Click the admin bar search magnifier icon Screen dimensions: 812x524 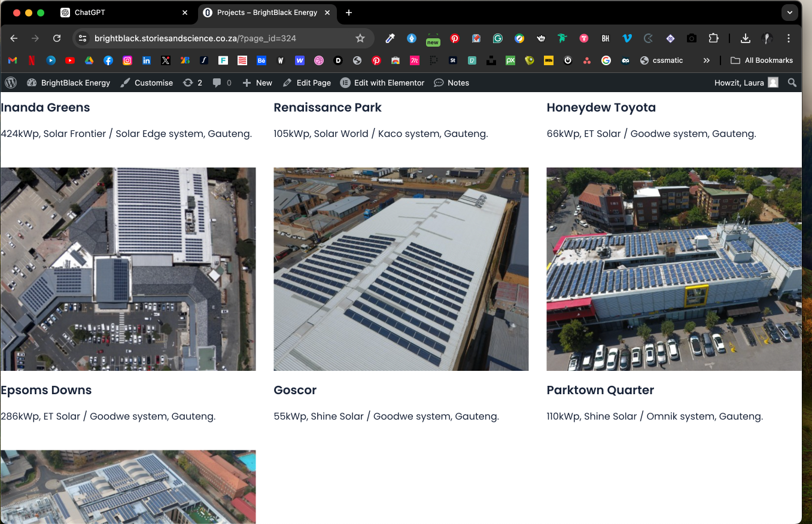click(x=792, y=83)
